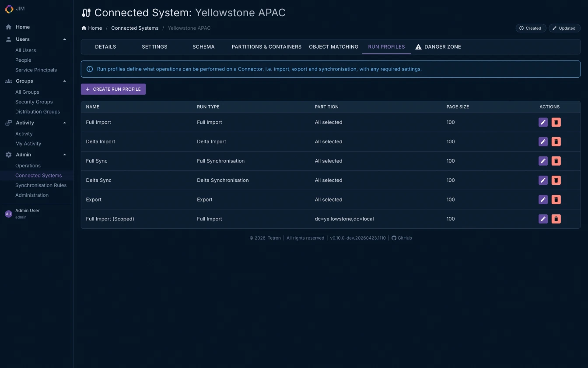Open the GitHub link in the footer
This screenshot has height=368, width=588.
click(402, 238)
